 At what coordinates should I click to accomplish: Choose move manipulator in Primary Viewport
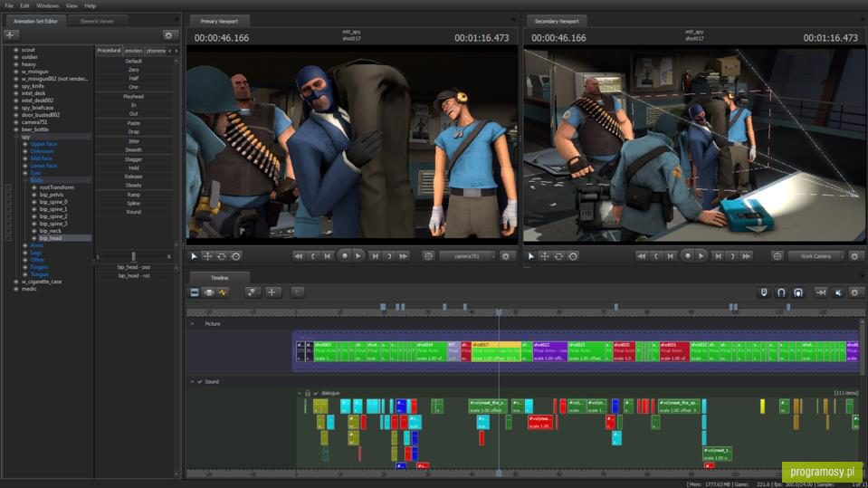click(x=207, y=256)
